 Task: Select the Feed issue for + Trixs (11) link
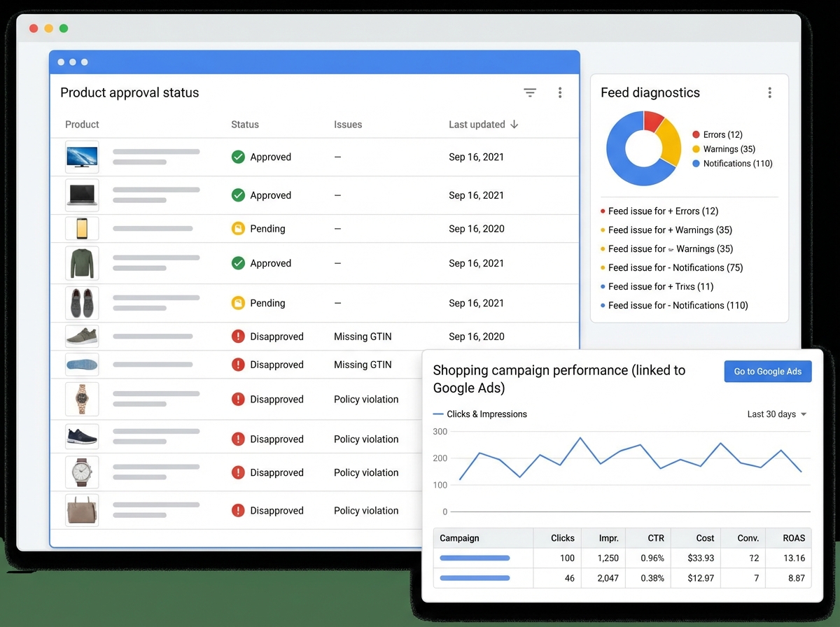click(659, 286)
